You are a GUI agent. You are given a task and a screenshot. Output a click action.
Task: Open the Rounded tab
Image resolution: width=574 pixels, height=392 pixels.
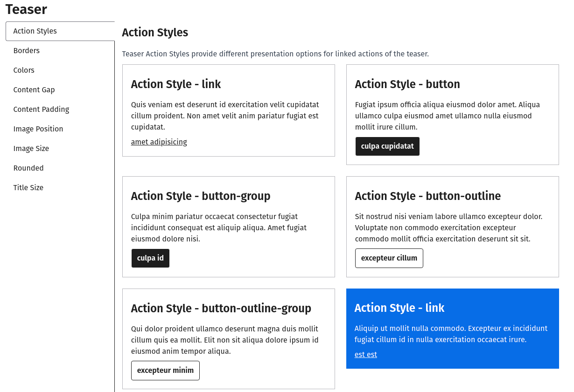click(28, 168)
